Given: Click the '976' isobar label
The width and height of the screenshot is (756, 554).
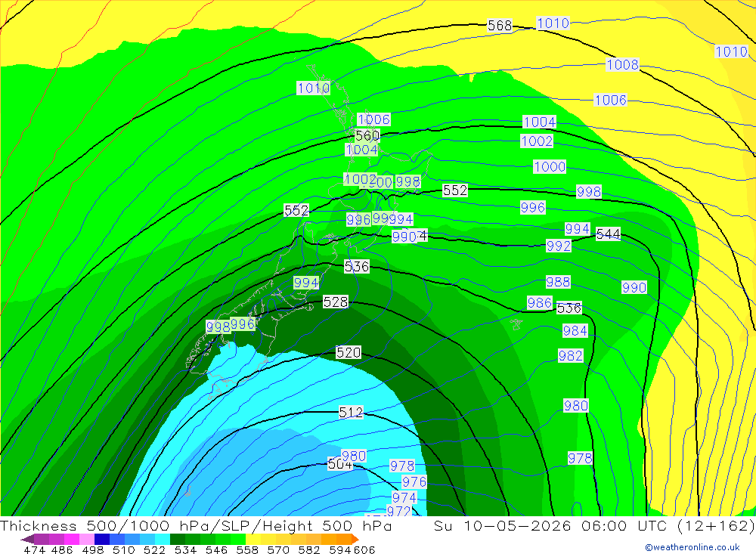Looking at the screenshot, I should click(414, 481).
